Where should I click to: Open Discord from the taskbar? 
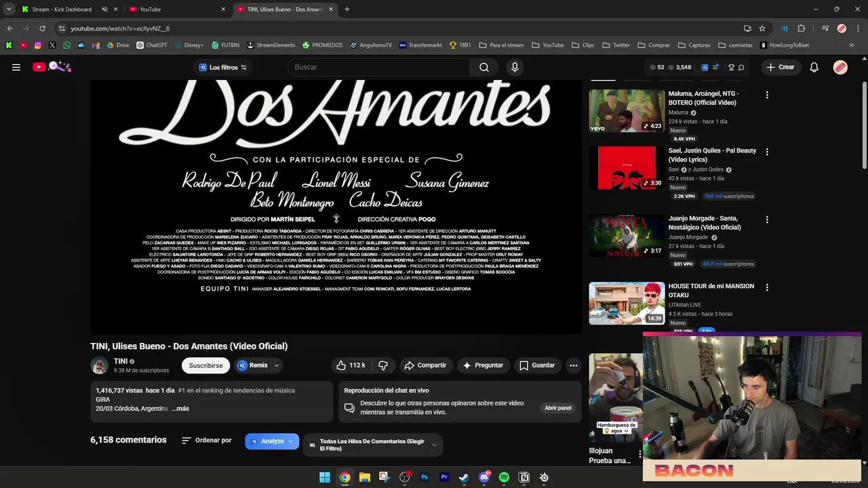coord(484,477)
